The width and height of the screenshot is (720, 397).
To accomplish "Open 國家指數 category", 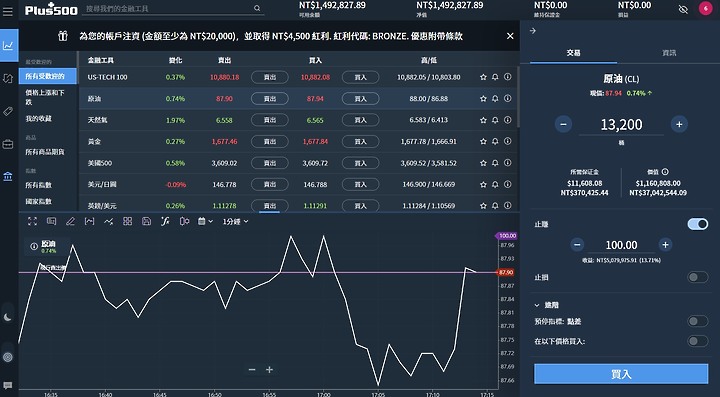I will point(39,201).
